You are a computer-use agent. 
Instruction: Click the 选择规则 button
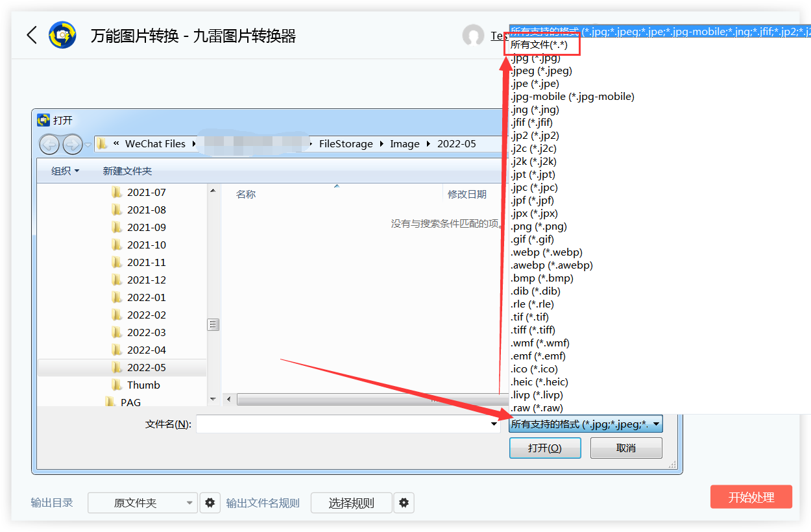point(352,503)
